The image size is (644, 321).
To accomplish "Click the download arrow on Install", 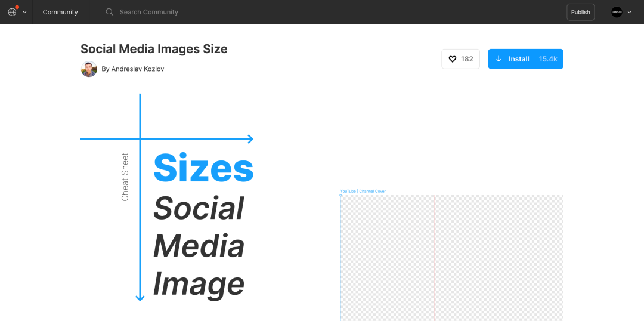I will [x=499, y=59].
